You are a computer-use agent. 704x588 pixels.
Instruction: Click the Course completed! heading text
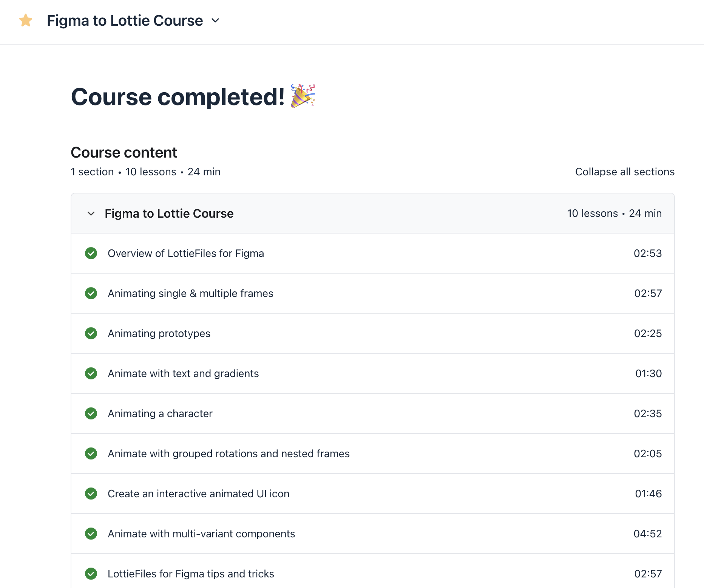[x=178, y=97]
